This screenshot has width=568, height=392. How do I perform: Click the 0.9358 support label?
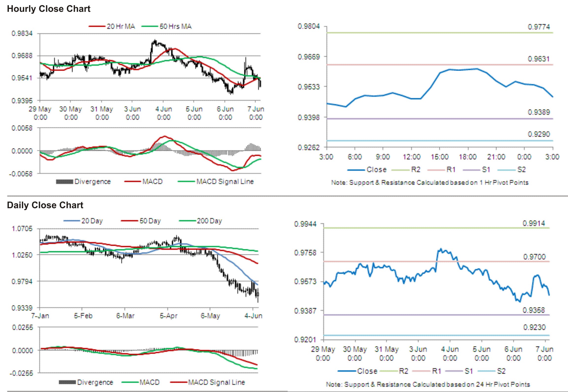pyautogui.click(x=534, y=310)
